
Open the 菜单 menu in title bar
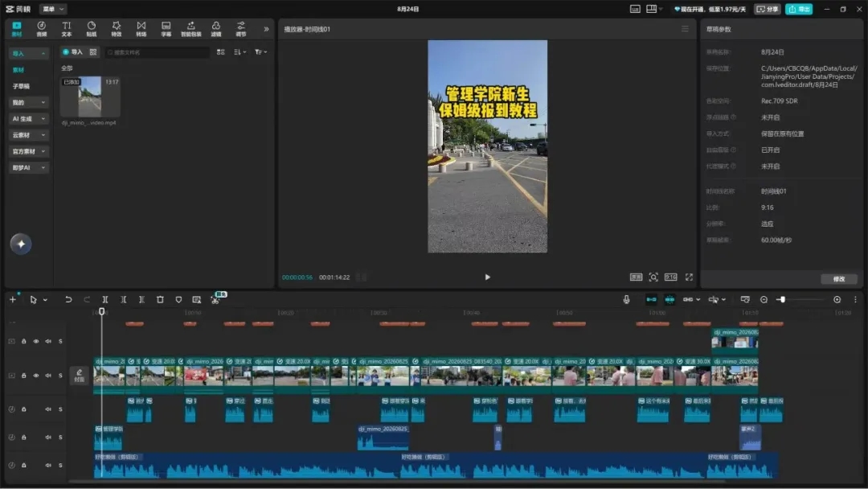click(52, 9)
